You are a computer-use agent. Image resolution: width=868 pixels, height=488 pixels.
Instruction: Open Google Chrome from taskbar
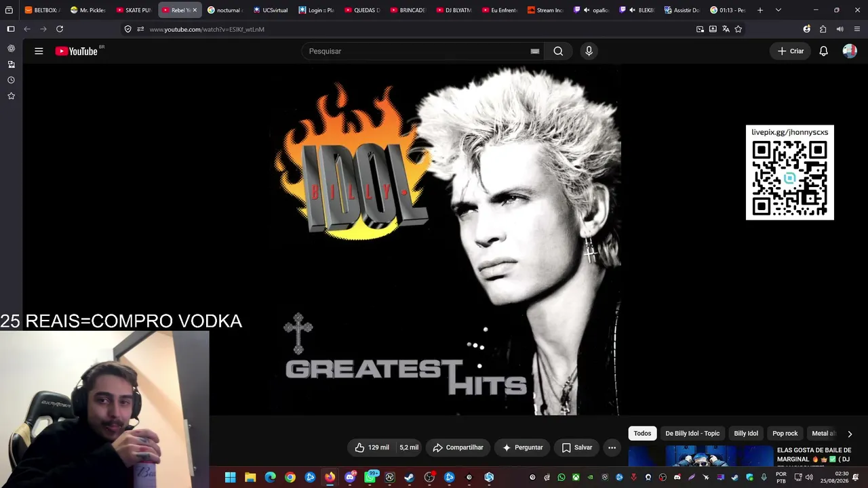290,477
